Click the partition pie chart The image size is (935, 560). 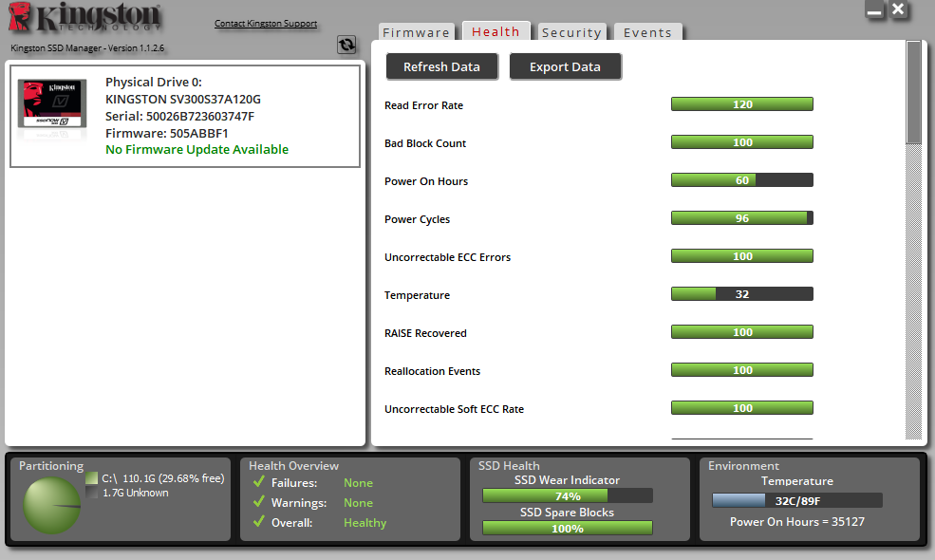(52, 506)
